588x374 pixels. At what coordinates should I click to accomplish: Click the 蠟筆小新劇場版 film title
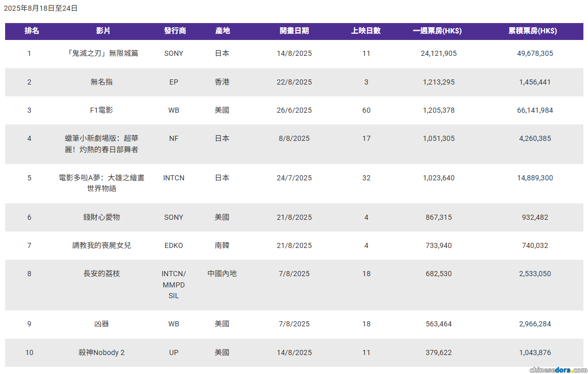[x=101, y=144]
